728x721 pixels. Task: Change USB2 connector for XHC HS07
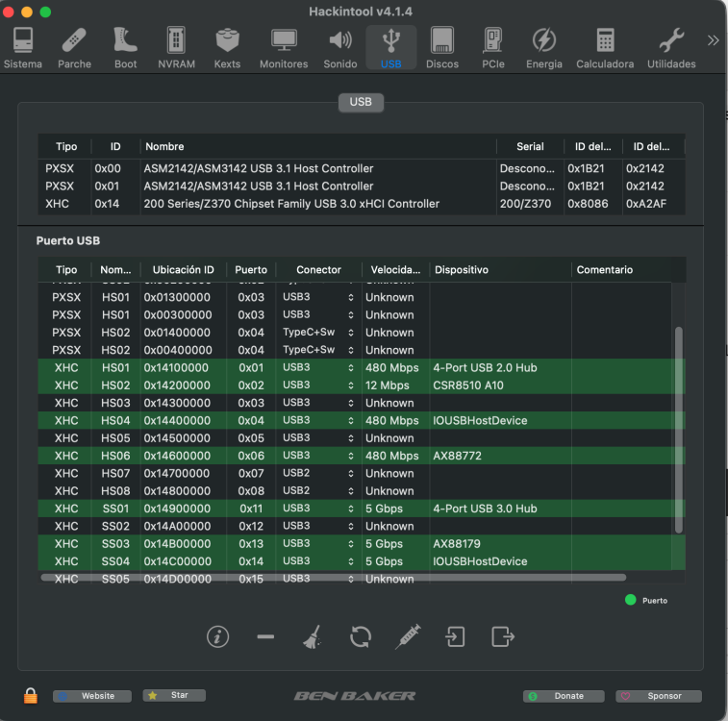coord(318,473)
